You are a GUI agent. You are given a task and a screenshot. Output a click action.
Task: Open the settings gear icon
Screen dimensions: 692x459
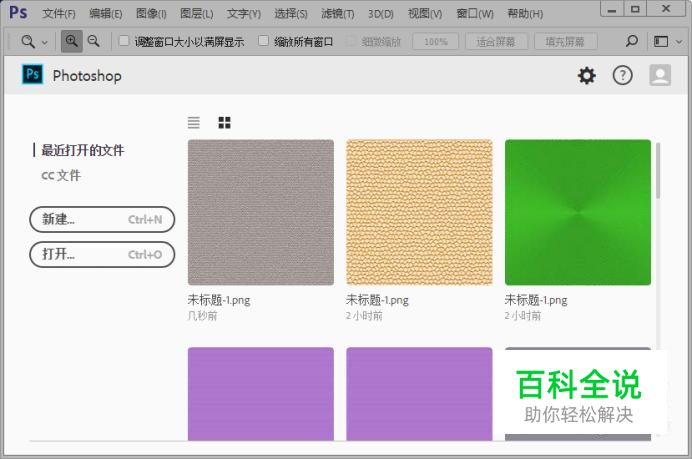[586, 76]
